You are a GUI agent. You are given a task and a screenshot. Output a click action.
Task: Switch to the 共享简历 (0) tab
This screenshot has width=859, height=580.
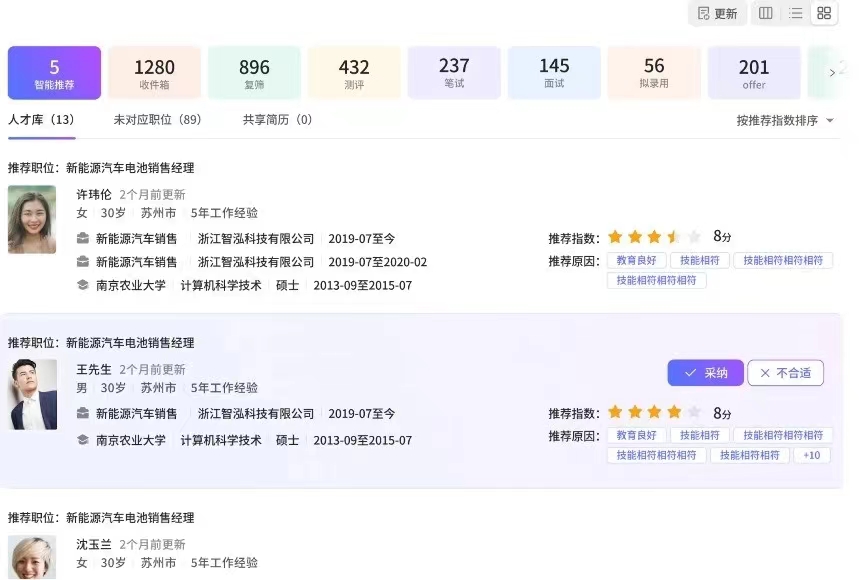point(274,118)
